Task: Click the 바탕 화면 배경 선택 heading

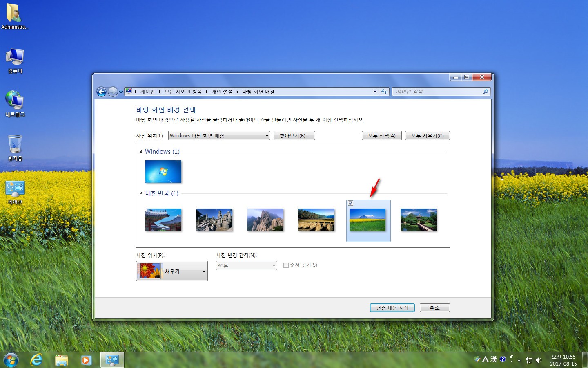Action: (x=166, y=110)
